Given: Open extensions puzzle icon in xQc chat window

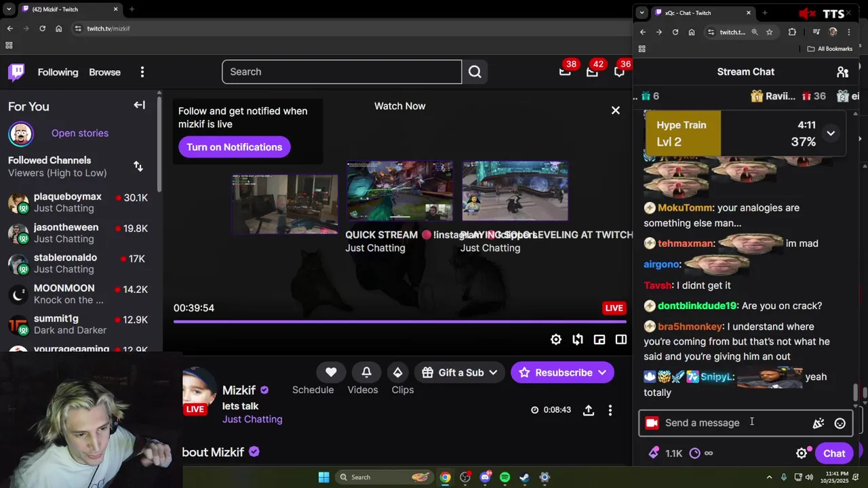Looking at the screenshot, I should point(792,32).
